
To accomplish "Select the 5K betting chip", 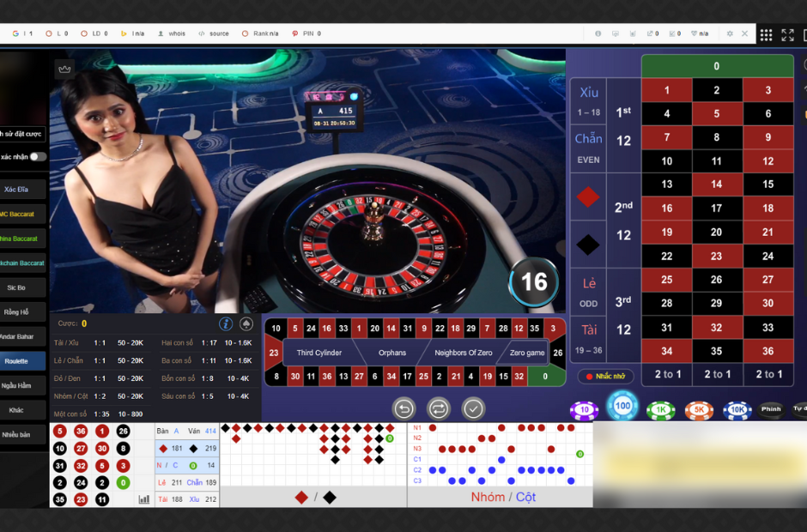I will click(699, 410).
